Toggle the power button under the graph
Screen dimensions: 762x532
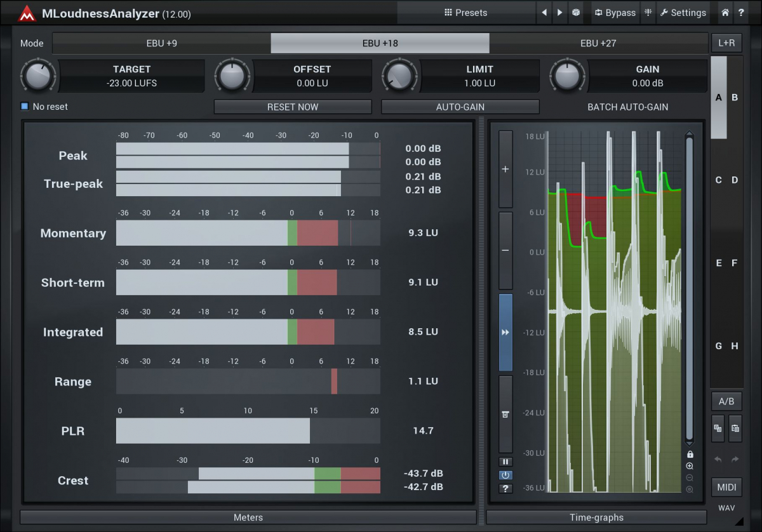click(x=505, y=475)
